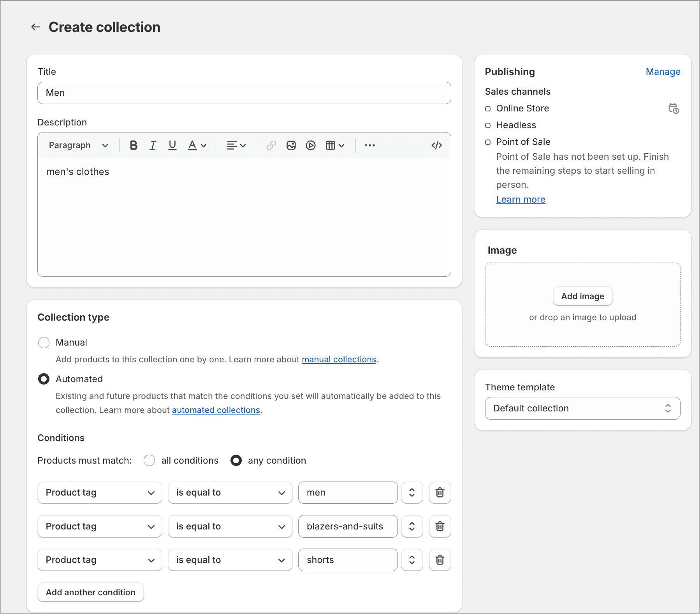The width and height of the screenshot is (700, 614).
Task: Select the Manual collection type
Action: coord(44,342)
